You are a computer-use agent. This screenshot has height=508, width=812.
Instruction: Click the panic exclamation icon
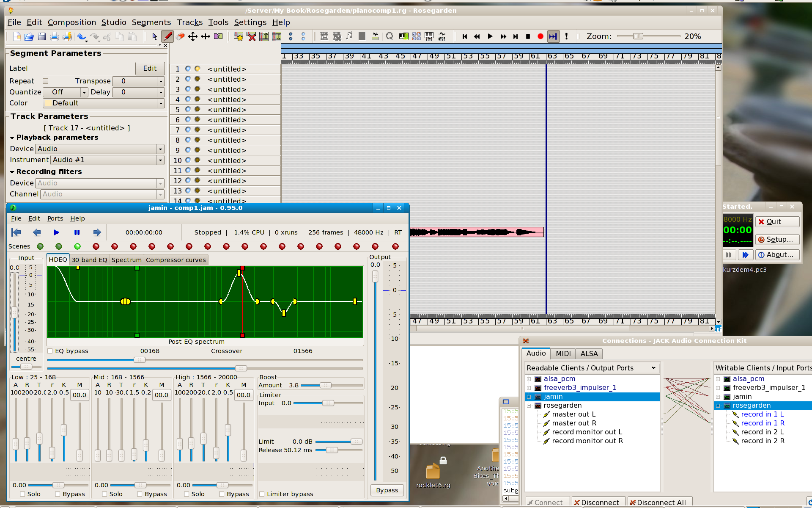click(566, 37)
